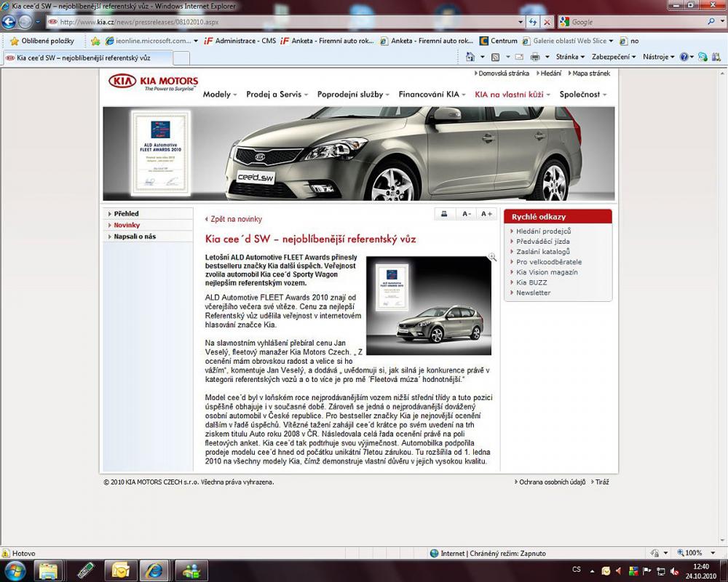The width and height of the screenshot is (728, 582).
Task: Decrease font size with A- button
Action: (x=466, y=214)
